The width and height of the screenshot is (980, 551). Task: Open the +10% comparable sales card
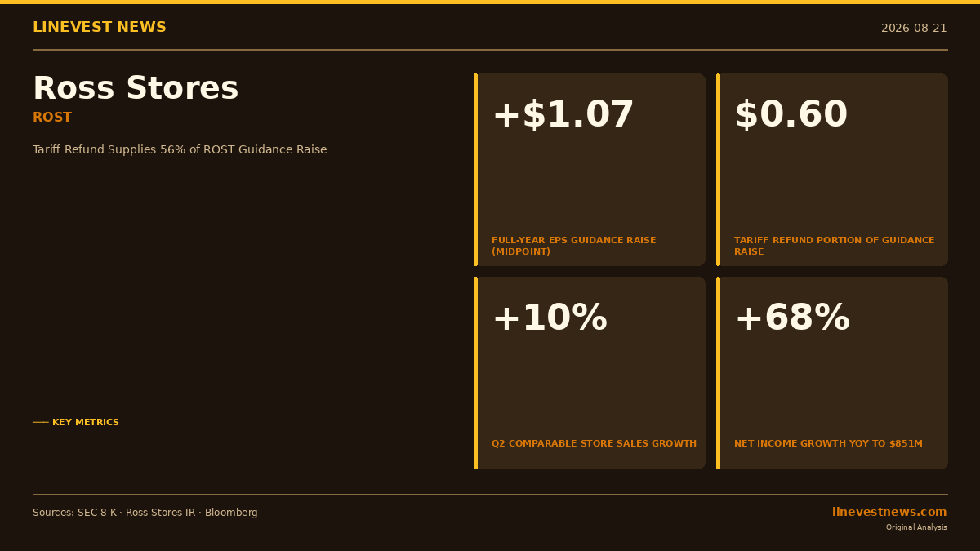[590, 373]
